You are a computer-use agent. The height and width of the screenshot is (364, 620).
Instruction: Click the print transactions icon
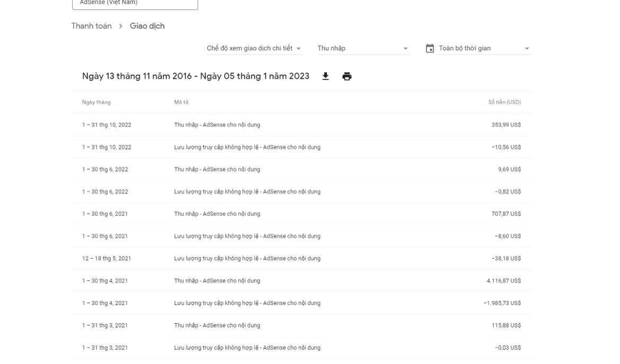tap(347, 77)
